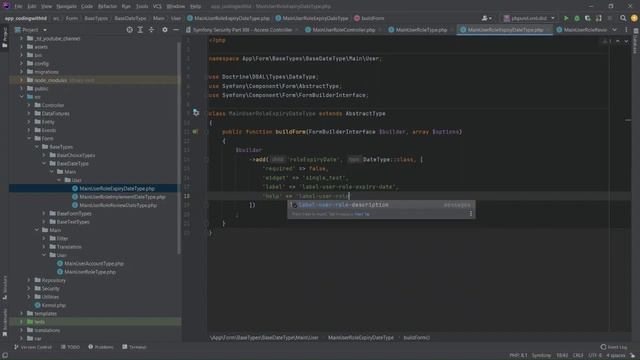
Task: Select MainUserAccountType.php in project tree
Action: [x=94, y=264]
